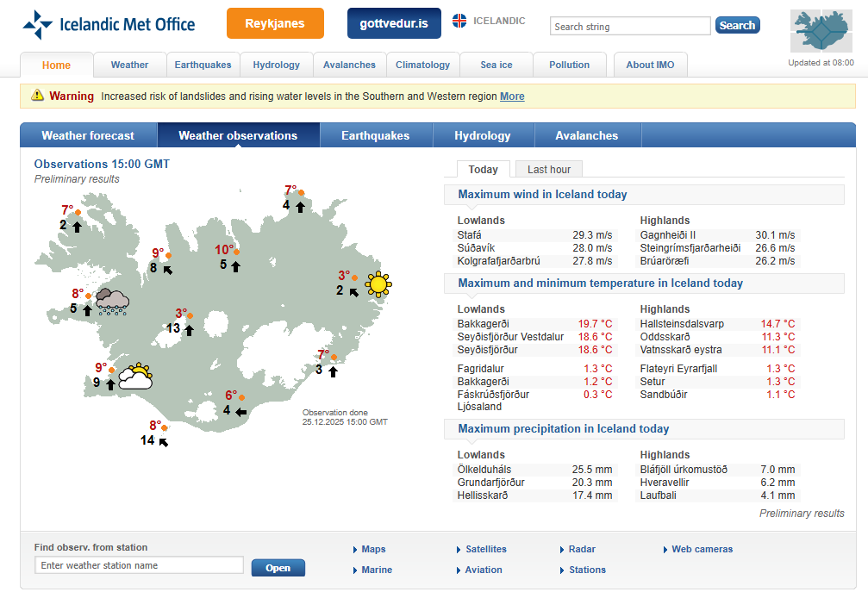Click the 14 m/s wind arrow at south coast

pos(163,442)
